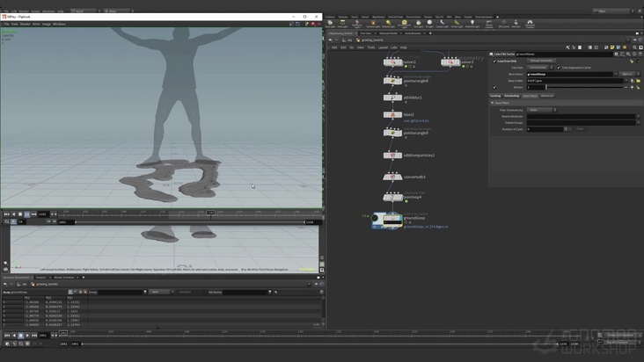This screenshot has width=644, height=362.
Task: Click the convertvdb3 node icon
Action: click(x=393, y=177)
